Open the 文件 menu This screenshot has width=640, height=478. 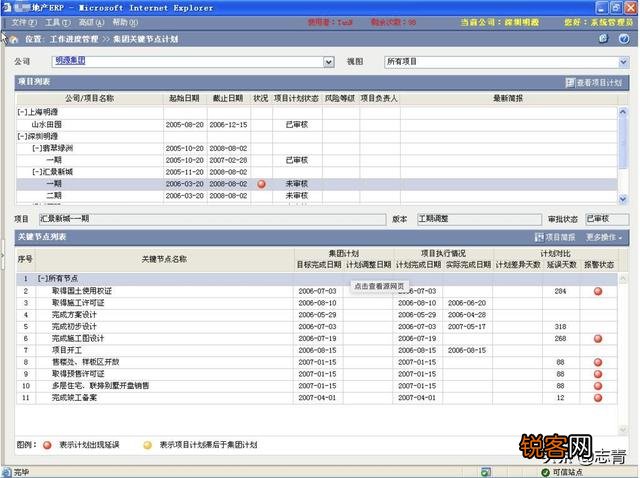pyautogui.click(x=24, y=22)
